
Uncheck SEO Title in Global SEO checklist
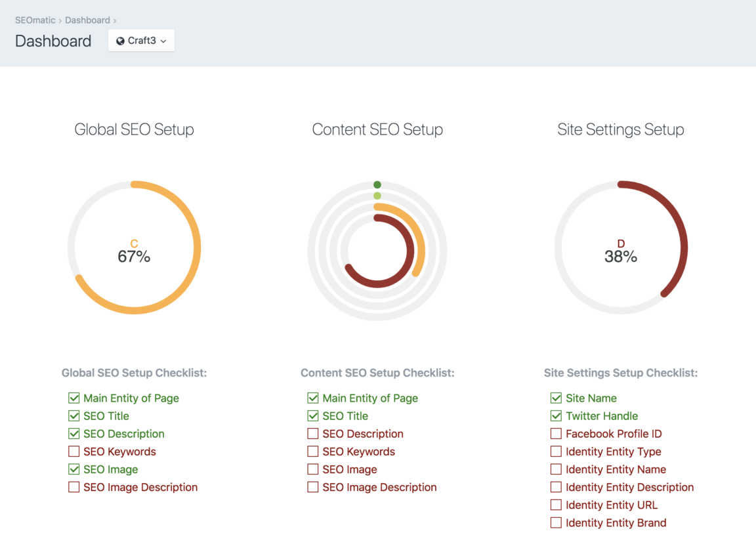point(73,415)
